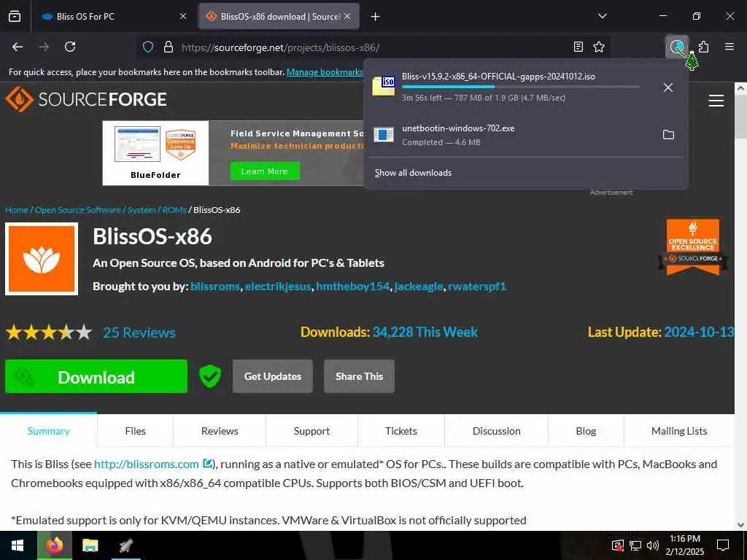Select the BlissOS-x86 download tab
The image size is (747, 560).
tap(279, 16)
